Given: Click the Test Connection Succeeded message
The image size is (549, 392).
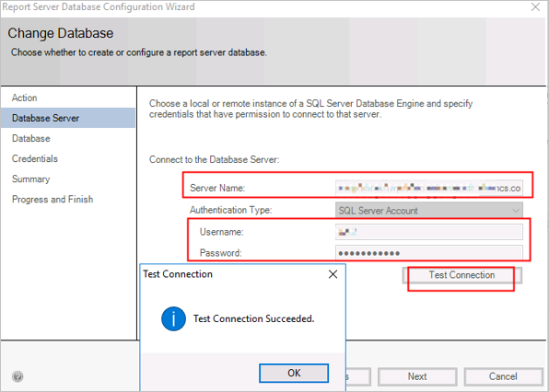Looking at the screenshot, I should click(x=254, y=319).
